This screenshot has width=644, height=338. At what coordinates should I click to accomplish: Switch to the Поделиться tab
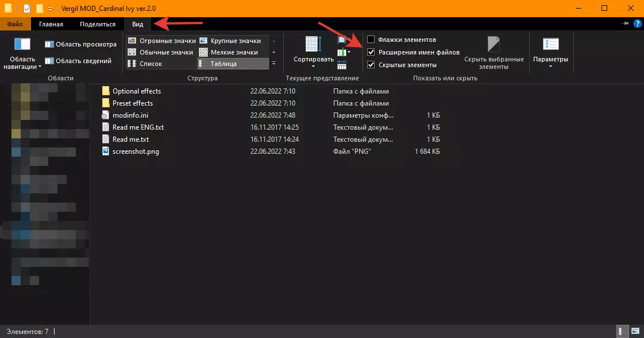point(97,24)
